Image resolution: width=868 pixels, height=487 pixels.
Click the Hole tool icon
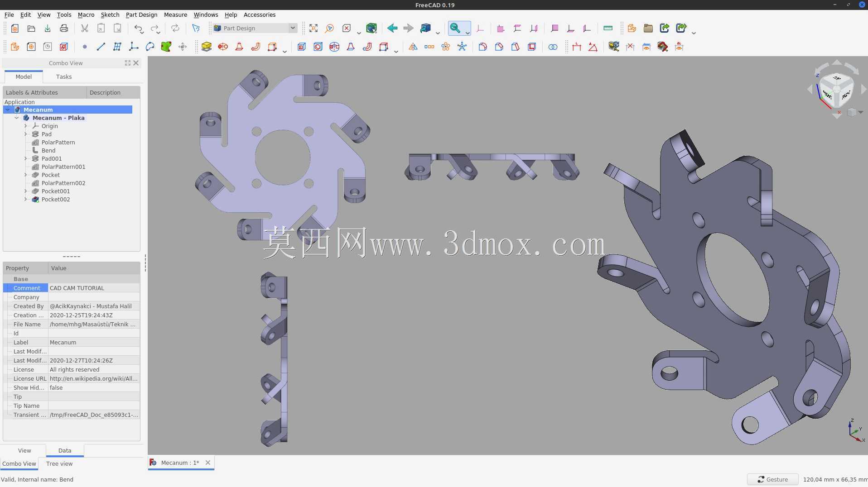pyautogui.click(x=318, y=47)
